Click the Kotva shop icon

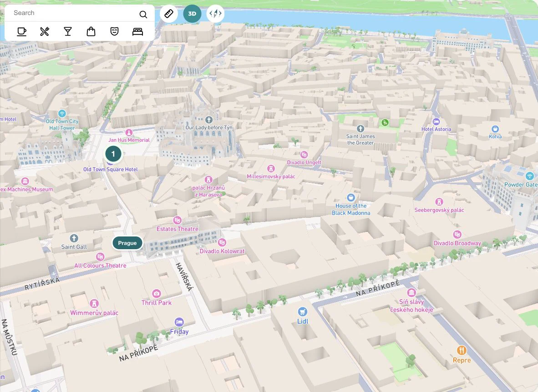tap(495, 129)
